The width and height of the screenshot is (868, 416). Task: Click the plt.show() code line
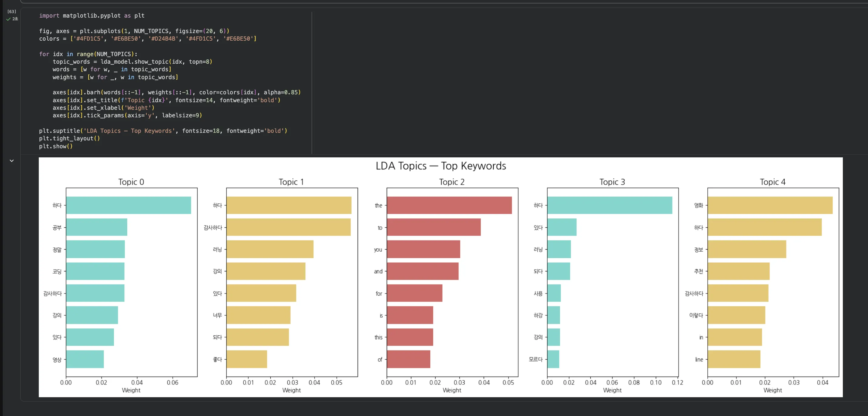(x=55, y=146)
